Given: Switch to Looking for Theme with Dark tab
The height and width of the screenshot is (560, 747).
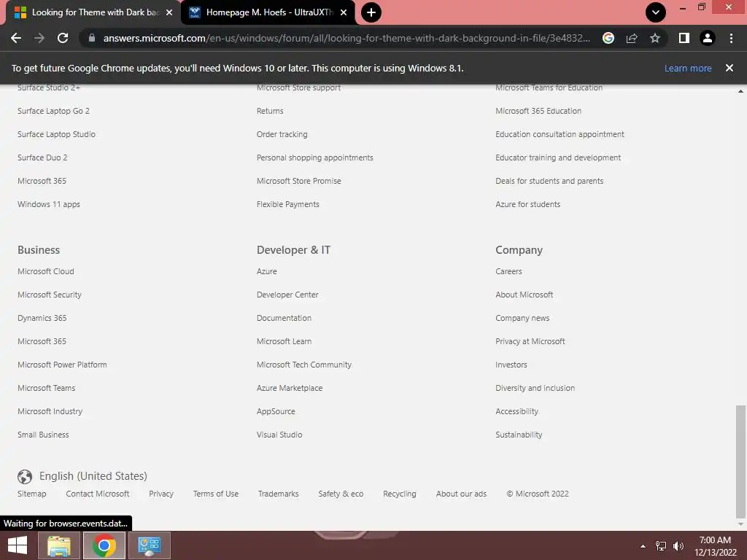Looking at the screenshot, I should click(94, 12).
